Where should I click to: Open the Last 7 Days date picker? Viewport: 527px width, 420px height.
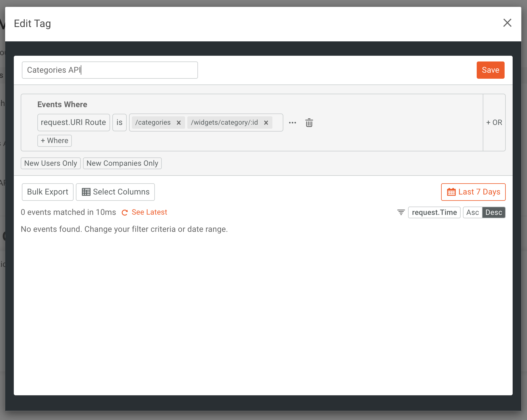(473, 192)
